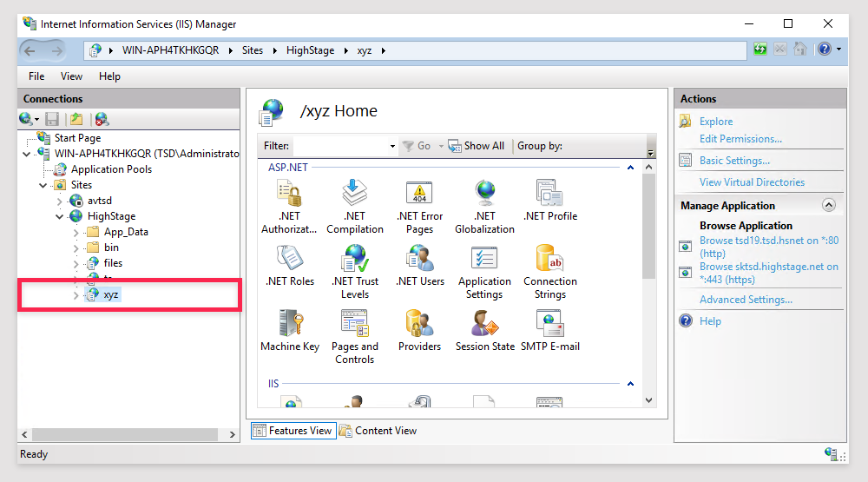Open Application Settings feature
This screenshot has width=868, height=482.
coord(485,272)
